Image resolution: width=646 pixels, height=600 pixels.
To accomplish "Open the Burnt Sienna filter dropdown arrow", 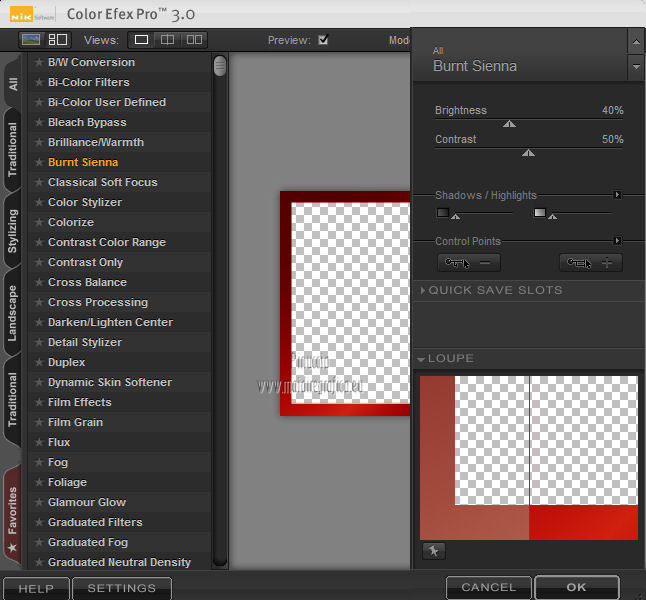I will pos(636,67).
